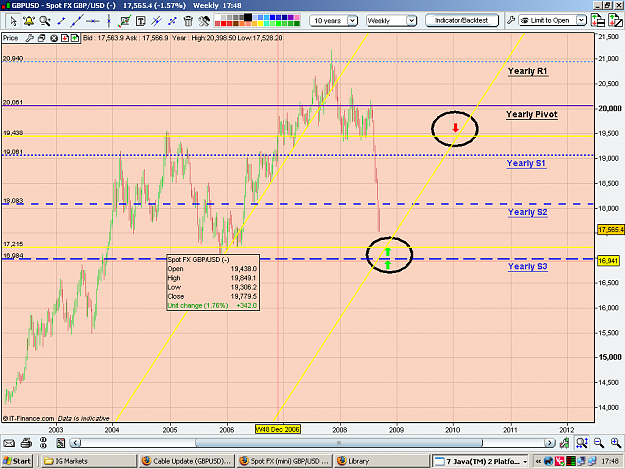The width and height of the screenshot is (625, 469).
Task: Click the 16,941 price axis tag
Action: (x=609, y=261)
